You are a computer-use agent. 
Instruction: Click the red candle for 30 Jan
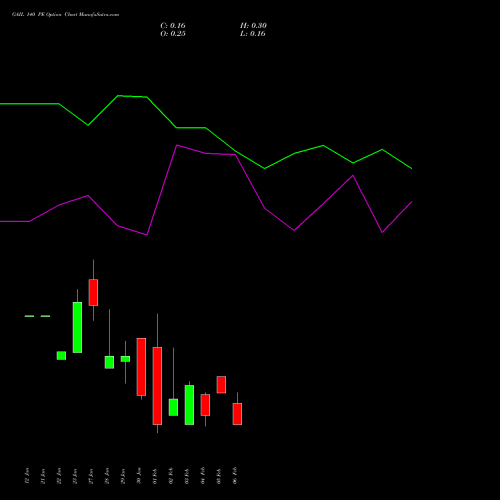pyautogui.click(x=141, y=367)
